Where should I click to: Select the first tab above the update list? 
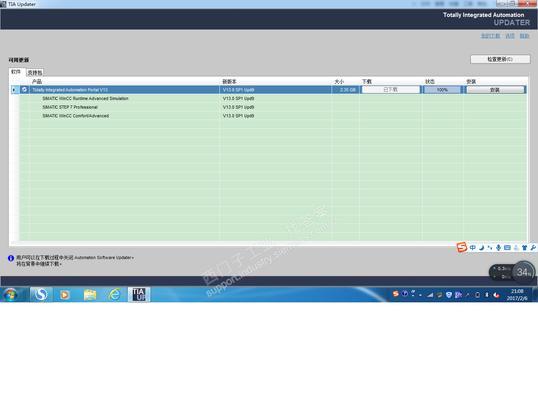(x=16, y=72)
